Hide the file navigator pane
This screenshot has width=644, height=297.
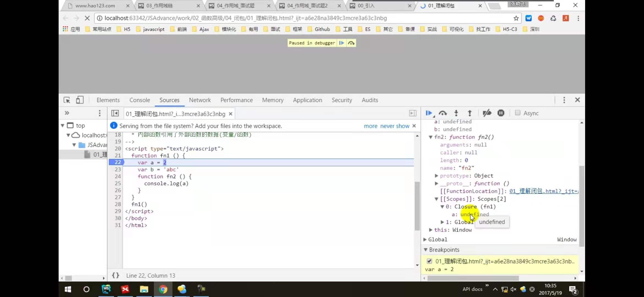[x=115, y=113]
